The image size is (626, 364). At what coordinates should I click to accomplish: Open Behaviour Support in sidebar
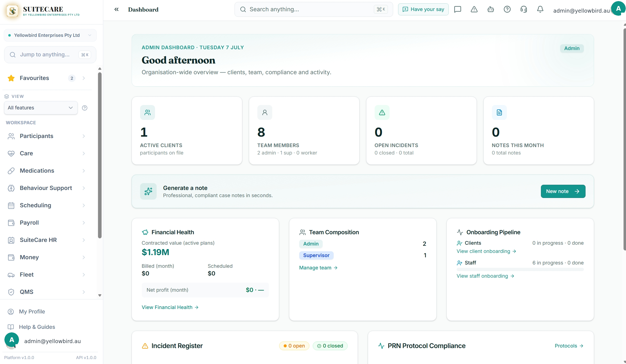[47, 188]
